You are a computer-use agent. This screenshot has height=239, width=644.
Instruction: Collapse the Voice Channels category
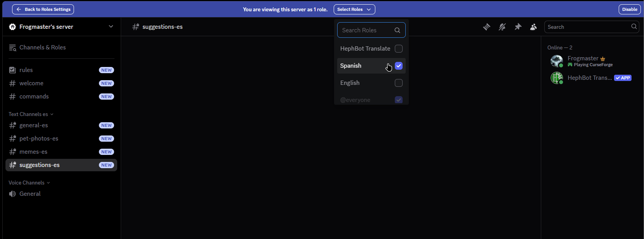[x=29, y=183]
